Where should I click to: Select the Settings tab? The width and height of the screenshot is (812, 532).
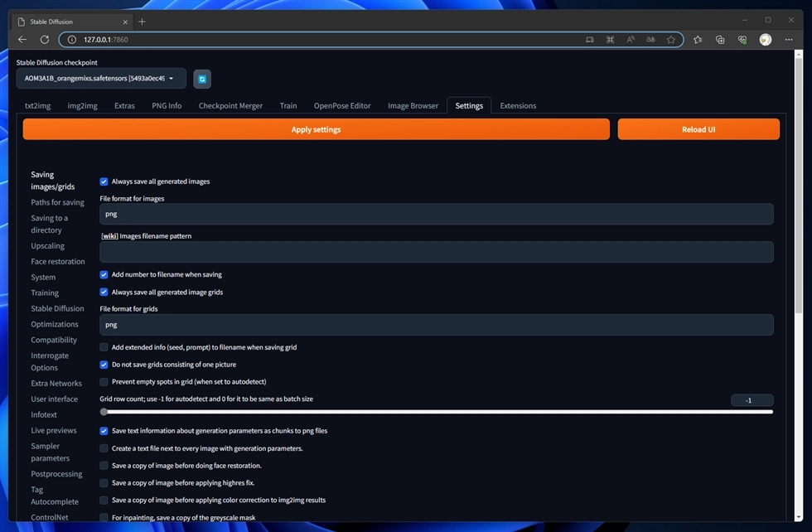tap(469, 106)
